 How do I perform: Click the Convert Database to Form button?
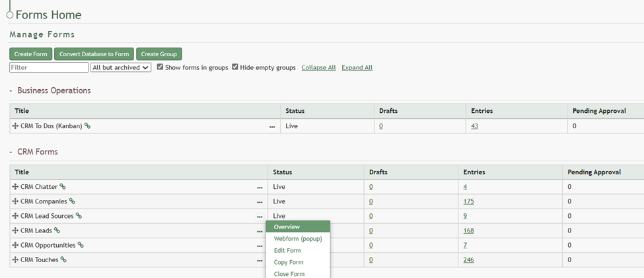coord(94,54)
